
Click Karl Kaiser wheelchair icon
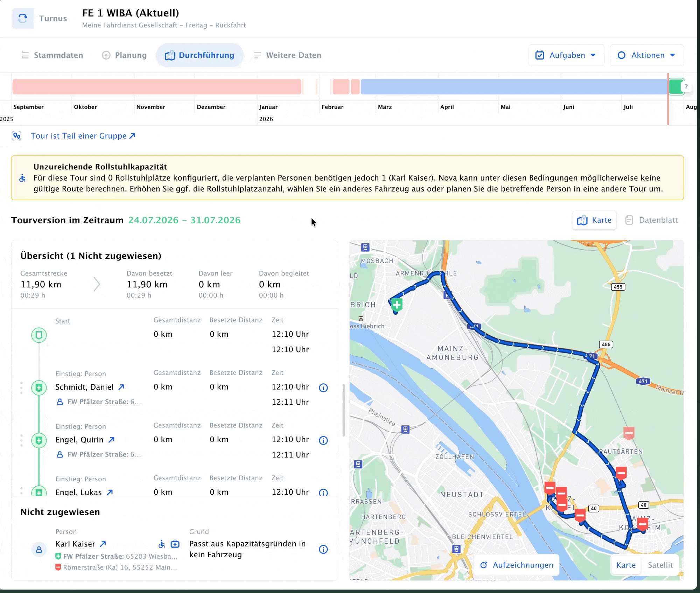(x=162, y=544)
